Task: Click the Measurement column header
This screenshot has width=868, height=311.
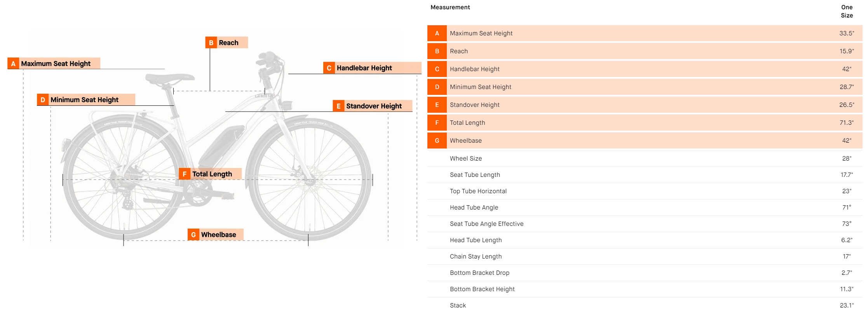Action: point(450,7)
